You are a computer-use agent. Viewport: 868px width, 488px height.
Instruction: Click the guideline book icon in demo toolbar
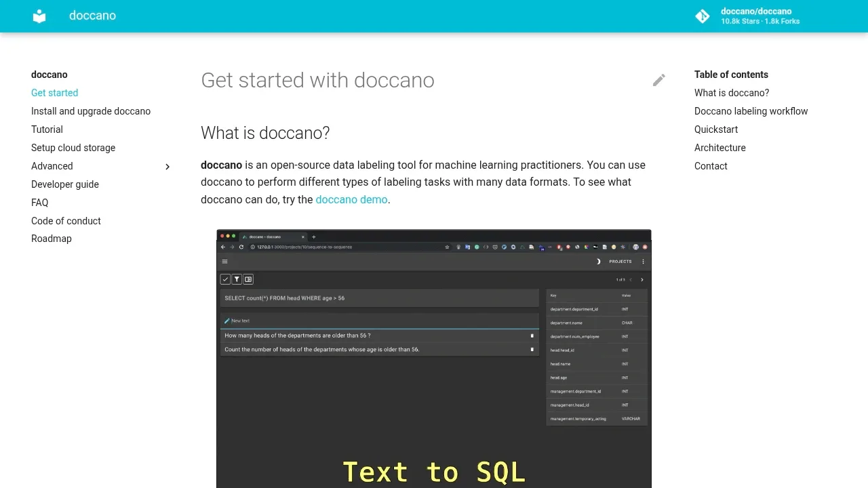pyautogui.click(x=248, y=279)
